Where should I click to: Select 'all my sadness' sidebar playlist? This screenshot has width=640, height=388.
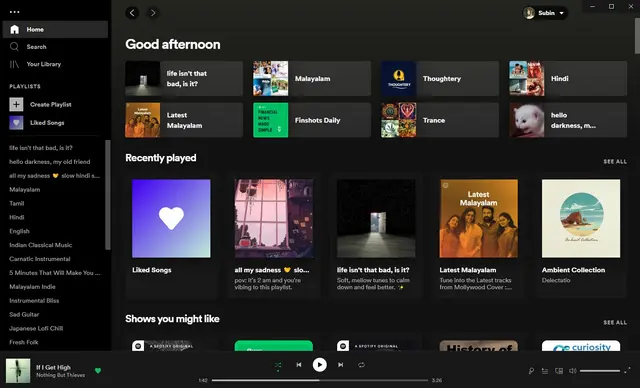pos(54,175)
